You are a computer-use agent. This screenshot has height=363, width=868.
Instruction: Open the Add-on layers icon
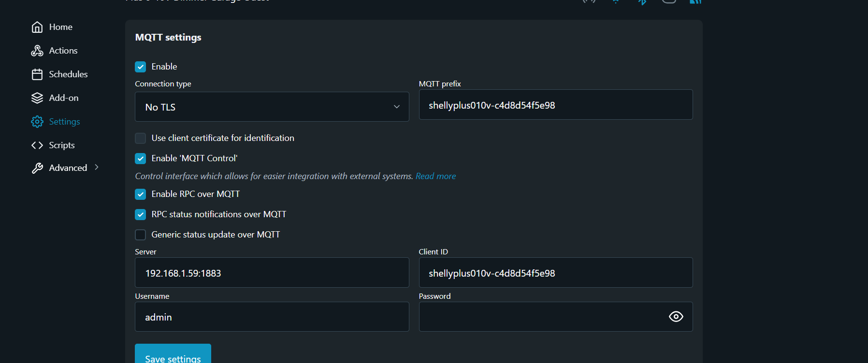coord(37,98)
